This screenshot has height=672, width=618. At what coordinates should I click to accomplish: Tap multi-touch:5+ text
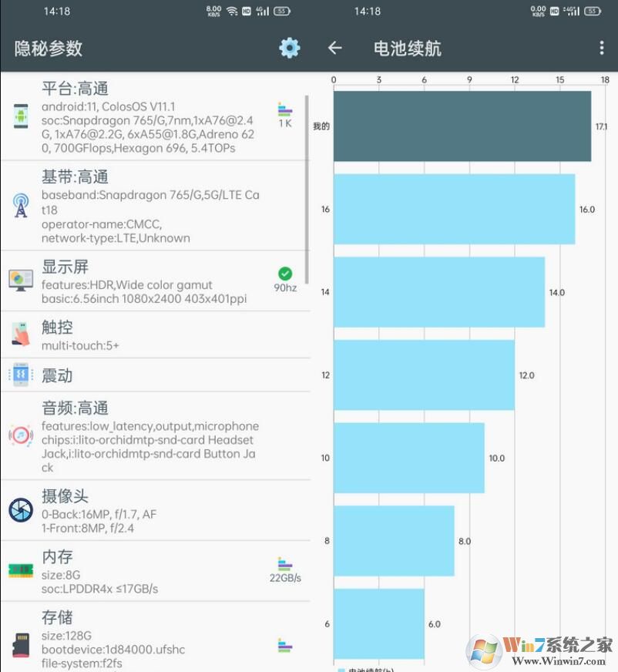click(80, 345)
